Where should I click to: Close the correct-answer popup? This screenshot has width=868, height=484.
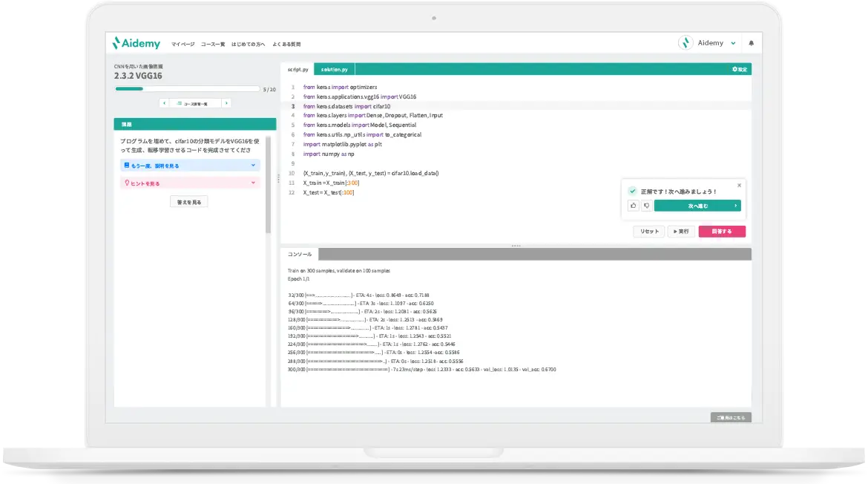point(739,186)
